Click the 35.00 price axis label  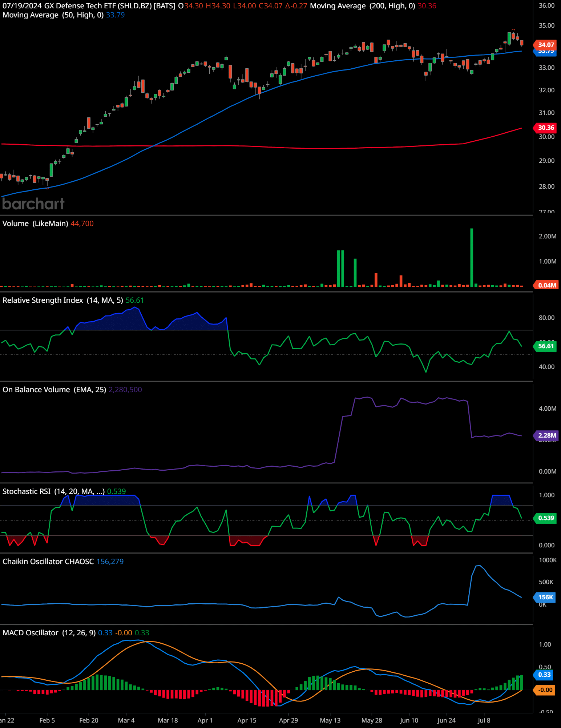tap(546, 25)
